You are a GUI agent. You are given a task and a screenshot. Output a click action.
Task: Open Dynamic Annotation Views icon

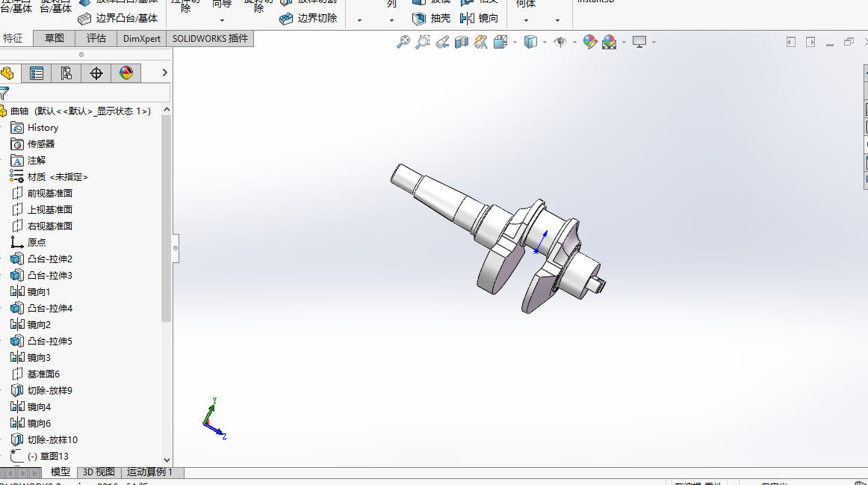coord(480,42)
